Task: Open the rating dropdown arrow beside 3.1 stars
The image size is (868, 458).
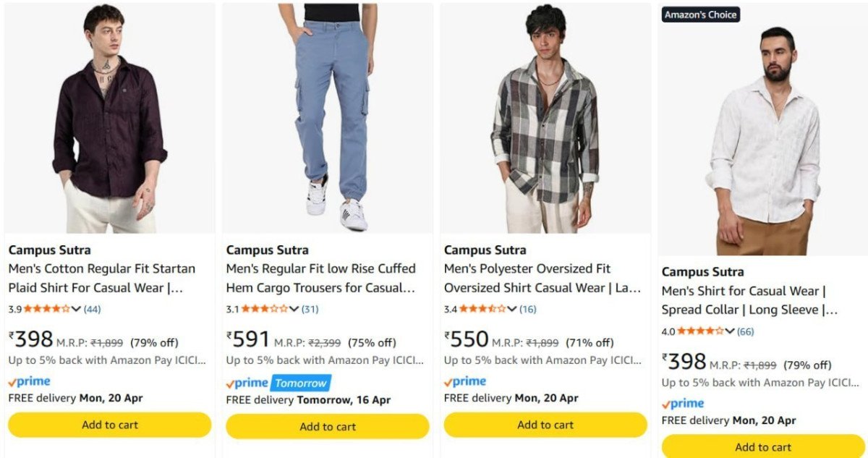Action: 294,309
